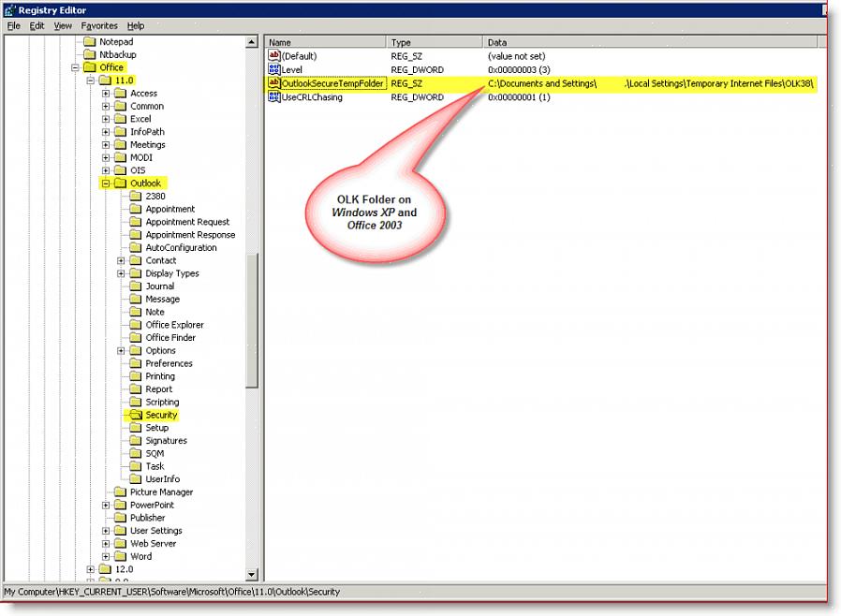The width and height of the screenshot is (841, 616).
Task: Open the Edit menu
Action: click(x=37, y=26)
